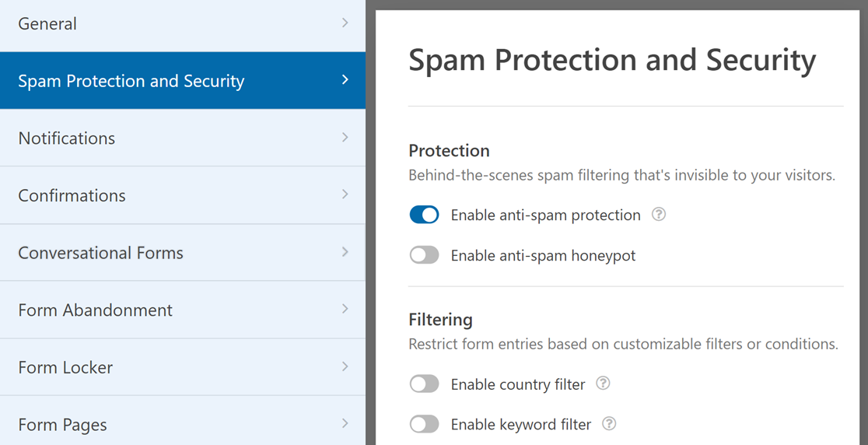Disable the anti-spam protection toggle
The width and height of the screenshot is (868, 445).
[424, 215]
